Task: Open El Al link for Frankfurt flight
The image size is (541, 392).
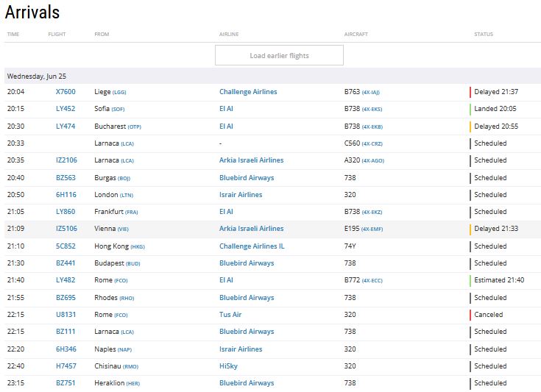Action: click(227, 211)
